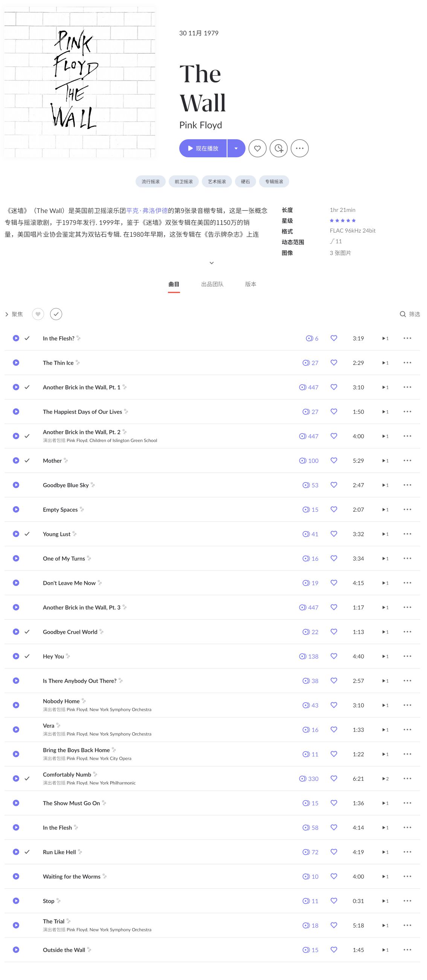The width and height of the screenshot is (427, 980).
Task: Click the add-to-listen-later clock icon
Action: click(x=279, y=148)
